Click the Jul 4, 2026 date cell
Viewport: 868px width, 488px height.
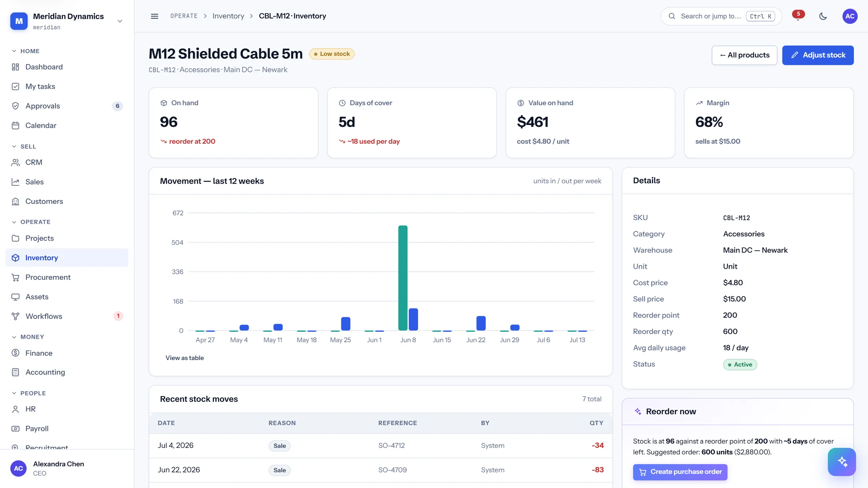point(175,445)
